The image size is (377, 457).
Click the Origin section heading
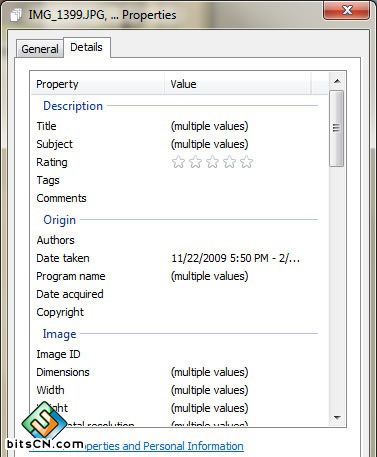point(59,220)
